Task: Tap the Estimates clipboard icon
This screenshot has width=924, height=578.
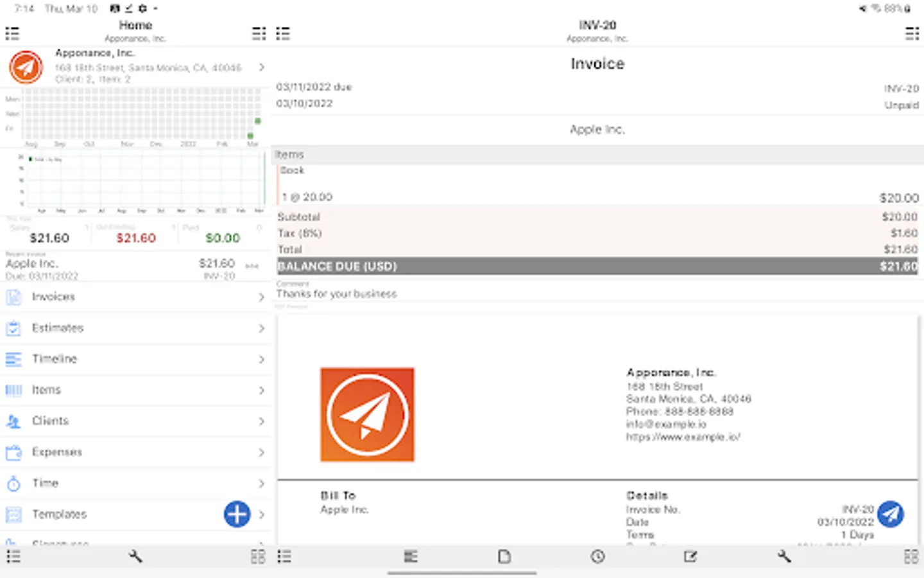Action: [13, 328]
